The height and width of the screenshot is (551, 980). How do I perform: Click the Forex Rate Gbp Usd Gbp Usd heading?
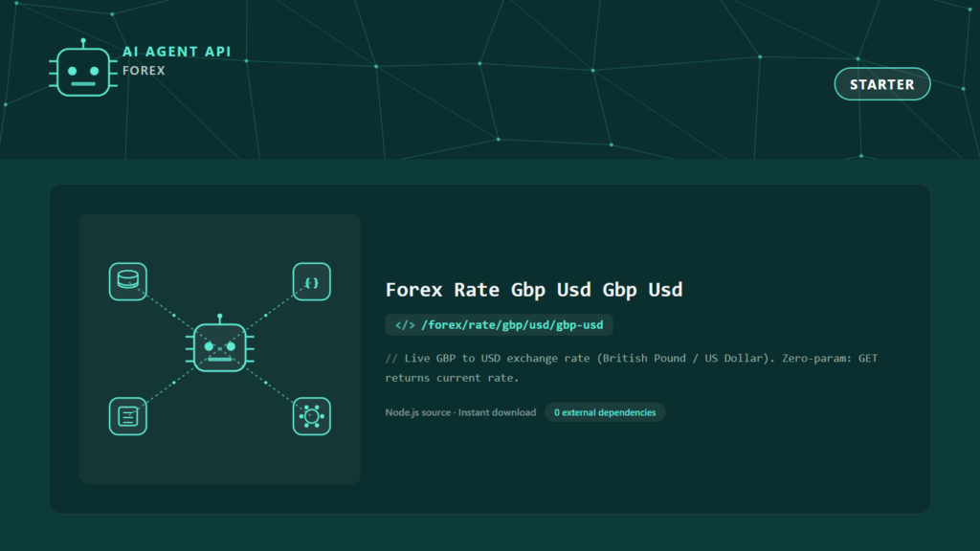(534, 290)
